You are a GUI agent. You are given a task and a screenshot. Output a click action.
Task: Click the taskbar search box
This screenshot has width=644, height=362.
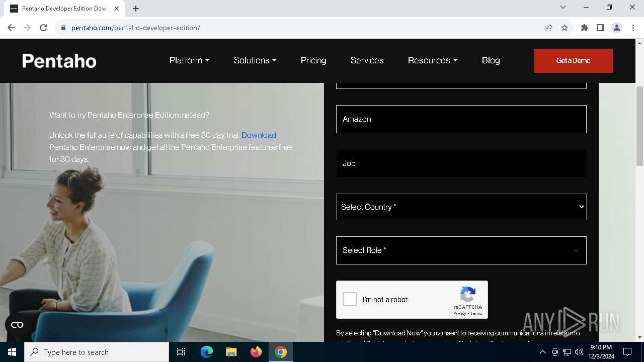tap(97, 352)
